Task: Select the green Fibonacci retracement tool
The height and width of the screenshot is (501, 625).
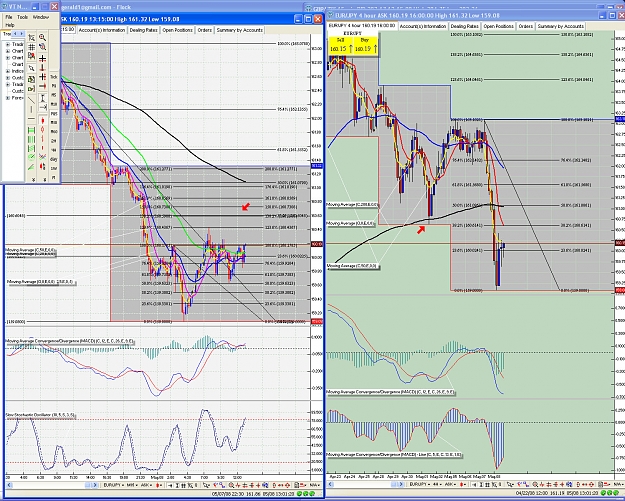Action: click(31, 130)
